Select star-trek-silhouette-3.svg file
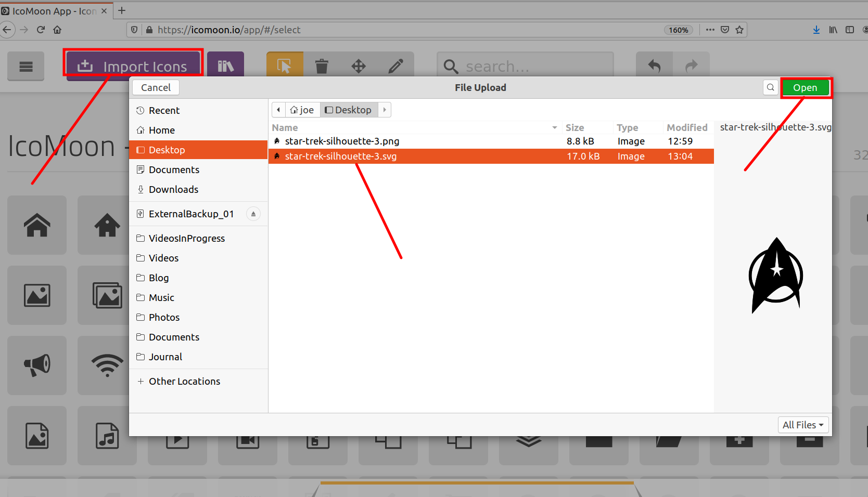The width and height of the screenshot is (868, 497). pos(491,156)
